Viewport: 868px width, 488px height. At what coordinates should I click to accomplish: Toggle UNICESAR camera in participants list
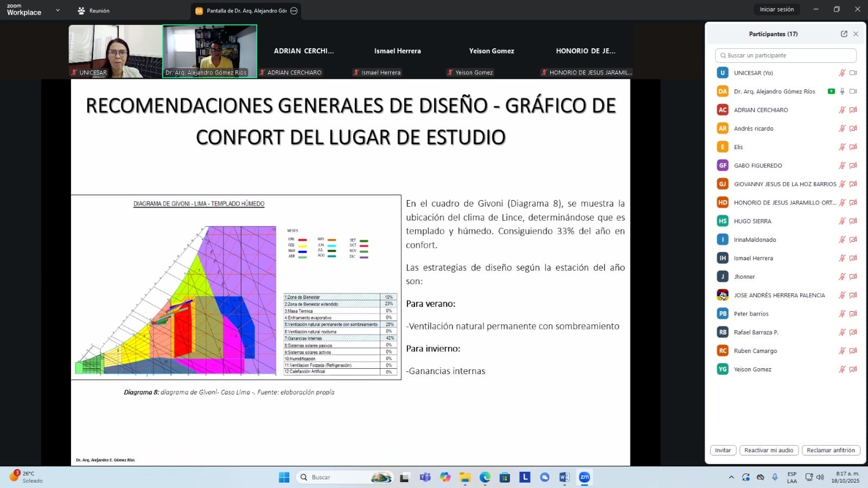pyautogui.click(x=853, y=73)
